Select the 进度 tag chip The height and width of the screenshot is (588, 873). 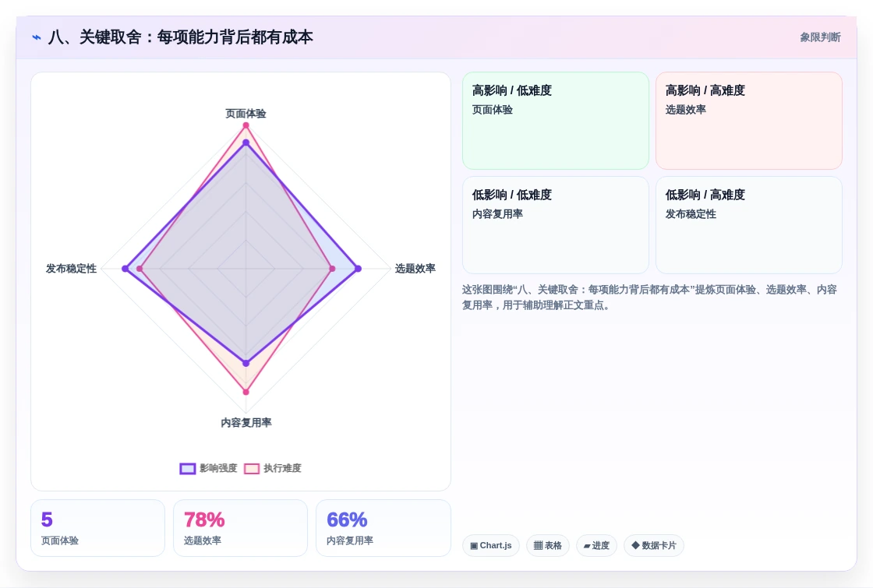point(596,545)
